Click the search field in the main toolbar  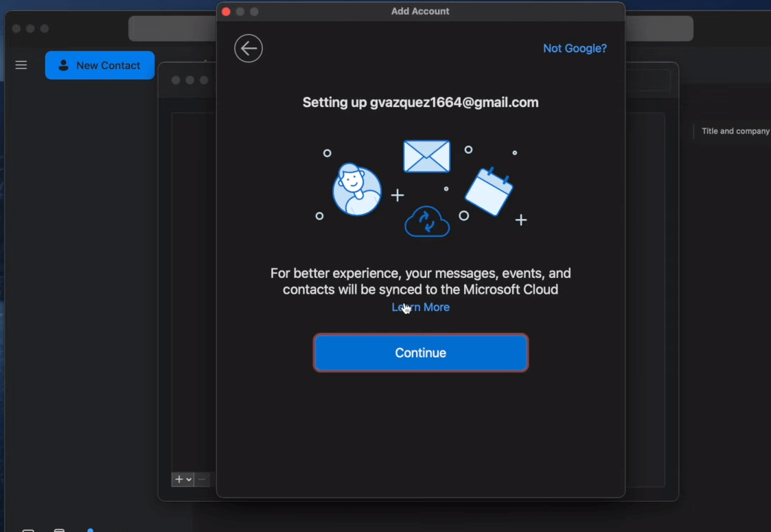[172, 29]
